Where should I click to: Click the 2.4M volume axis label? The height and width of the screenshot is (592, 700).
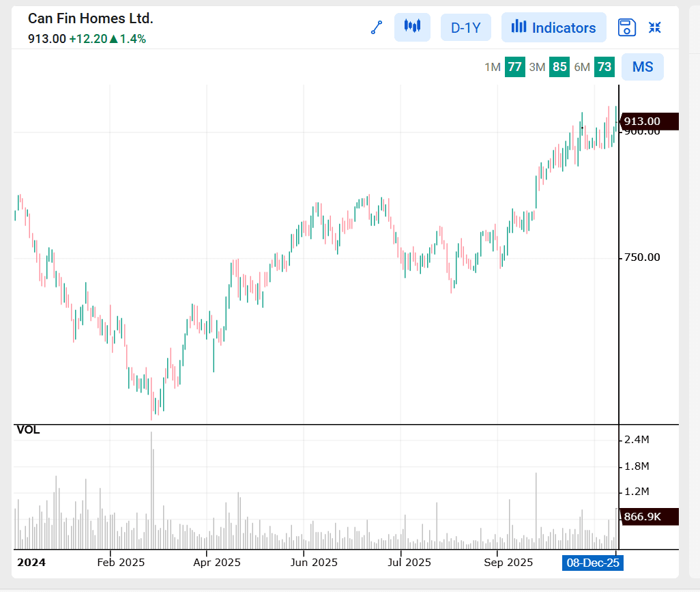click(x=637, y=440)
